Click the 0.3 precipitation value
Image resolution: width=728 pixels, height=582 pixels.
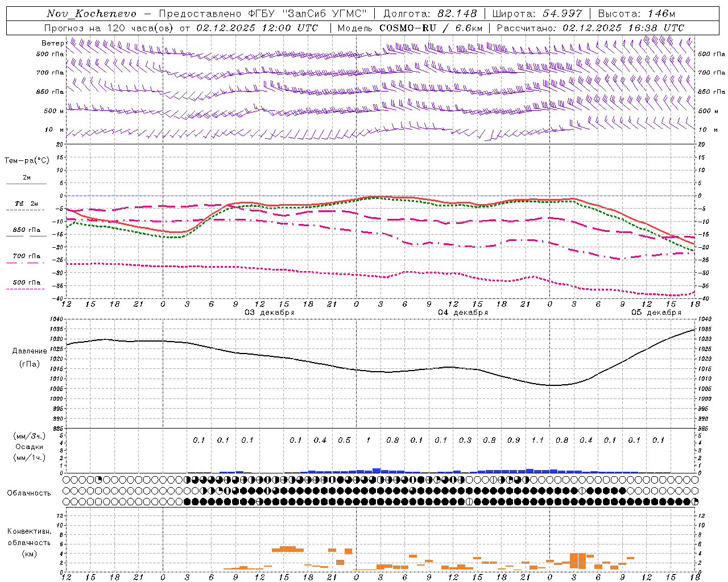coord(465,440)
